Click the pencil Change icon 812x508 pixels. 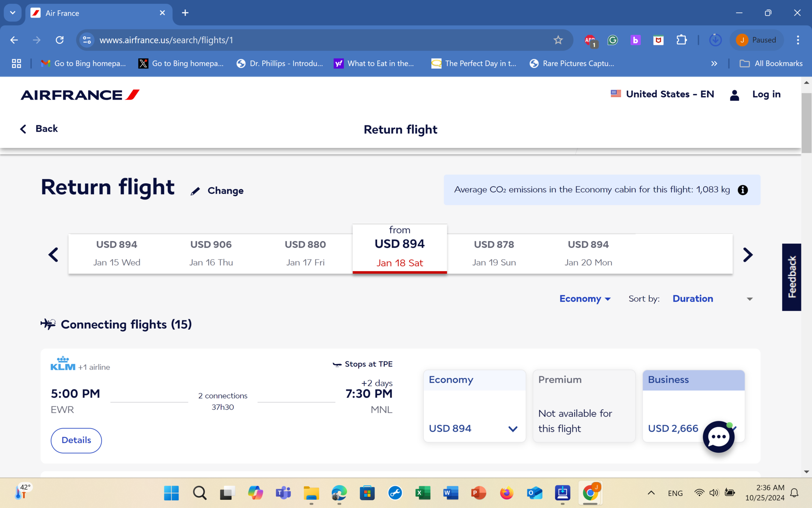click(195, 191)
